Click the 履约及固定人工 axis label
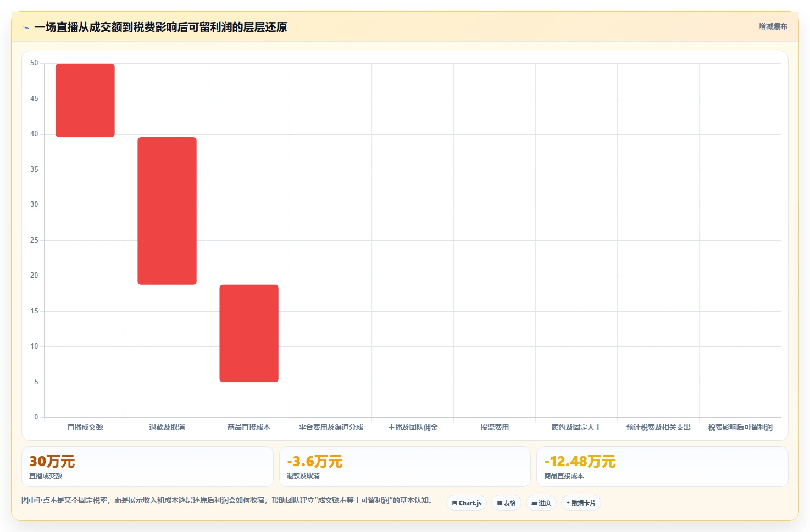This screenshot has width=810, height=532. click(576, 427)
